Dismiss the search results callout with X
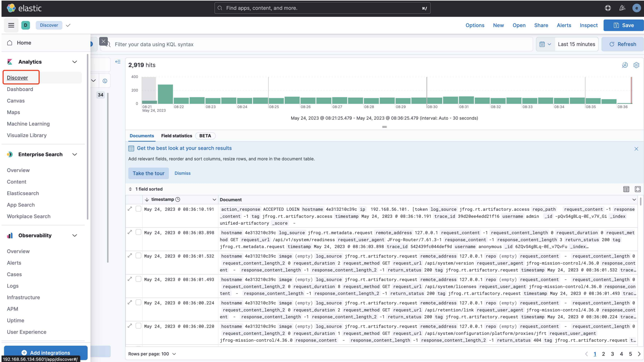Screen dimensions: 644x362 pyautogui.click(x=636, y=149)
